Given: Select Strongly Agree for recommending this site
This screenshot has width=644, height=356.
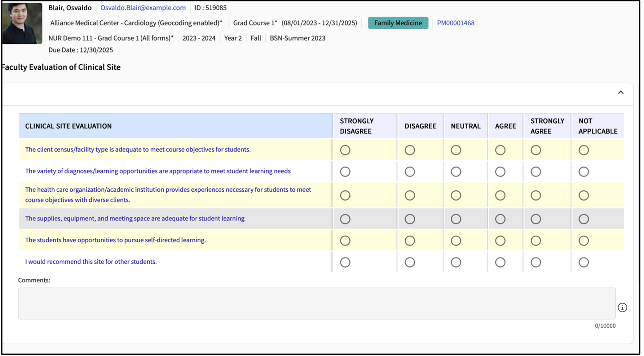Looking at the screenshot, I should (x=536, y=263).
